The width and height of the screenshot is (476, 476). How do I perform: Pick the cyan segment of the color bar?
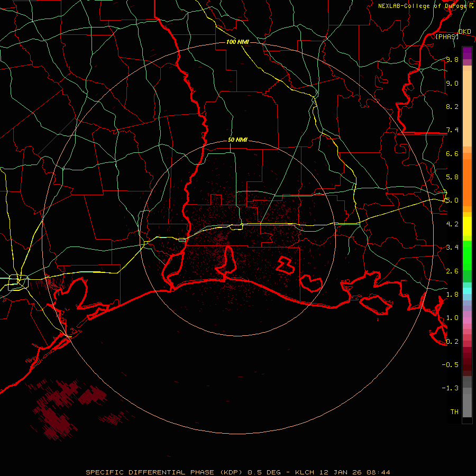(x=467, y=291)
